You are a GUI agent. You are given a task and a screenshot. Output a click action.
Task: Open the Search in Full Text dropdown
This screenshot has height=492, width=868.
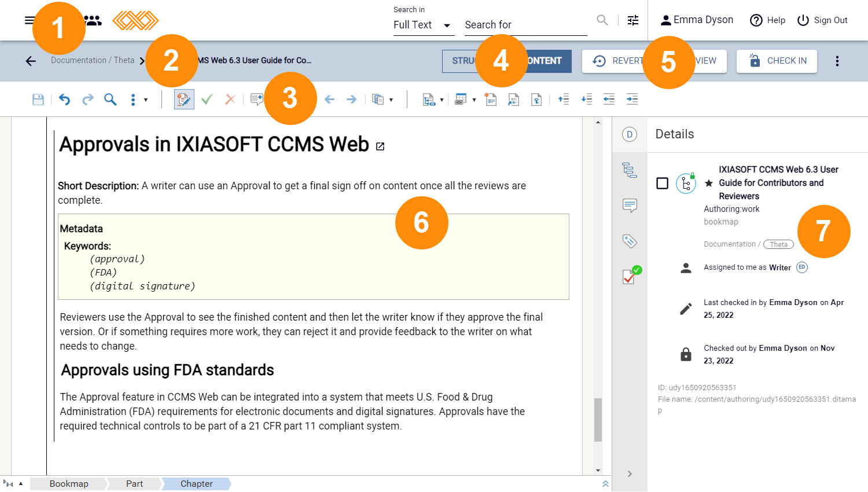(424, 25)
